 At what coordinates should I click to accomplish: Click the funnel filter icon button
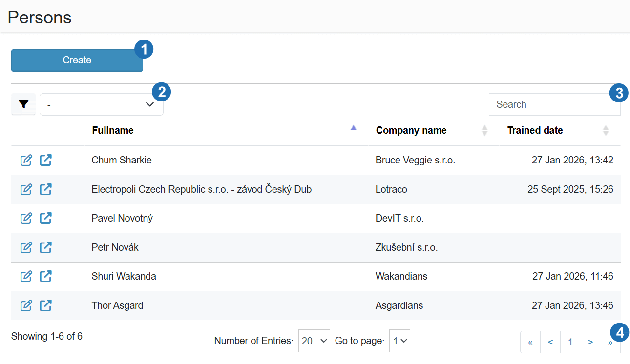click(x=23, y=104)
